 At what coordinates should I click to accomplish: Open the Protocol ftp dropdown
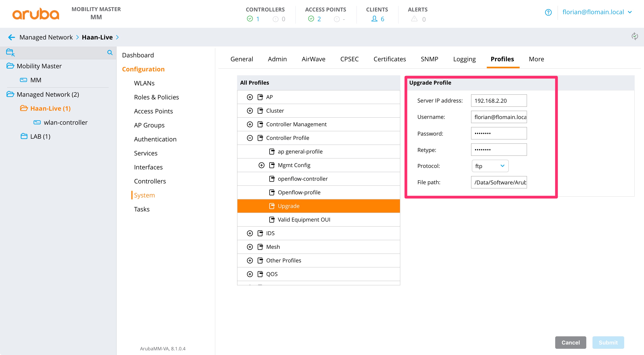coord(490,166)
